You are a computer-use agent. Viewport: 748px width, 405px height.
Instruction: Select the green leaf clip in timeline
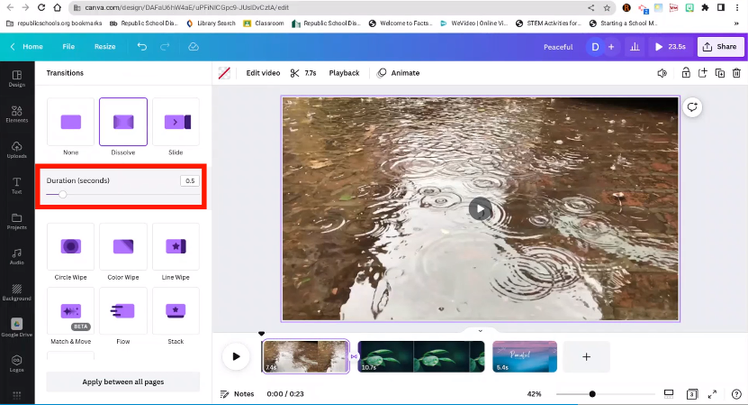420,356
